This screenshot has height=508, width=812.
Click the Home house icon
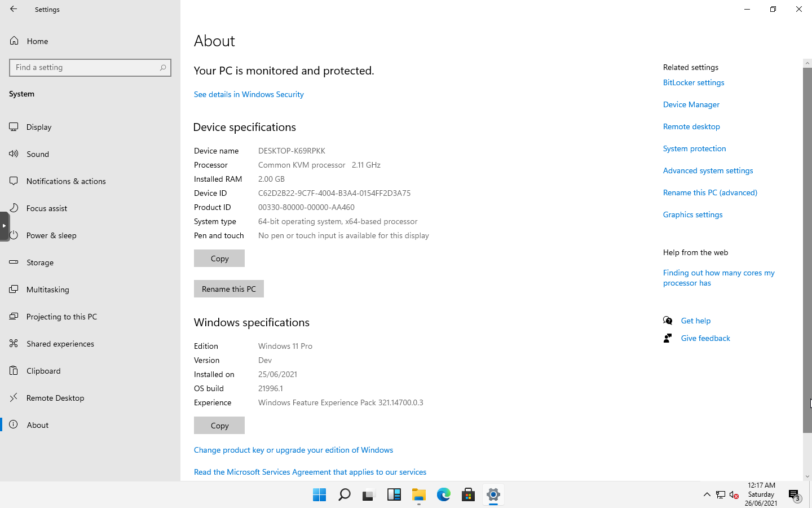(x=14, y=41)
